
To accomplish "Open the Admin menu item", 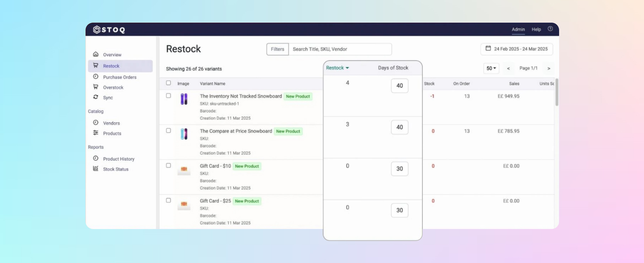I will tap(518, 30).
